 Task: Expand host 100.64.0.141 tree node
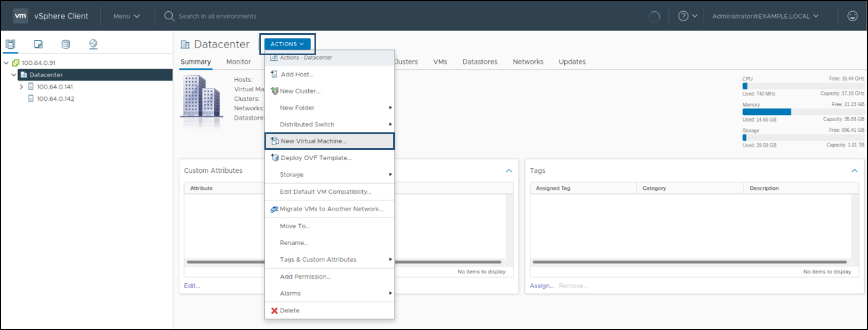pyautogui.click(x=21, y=87)
